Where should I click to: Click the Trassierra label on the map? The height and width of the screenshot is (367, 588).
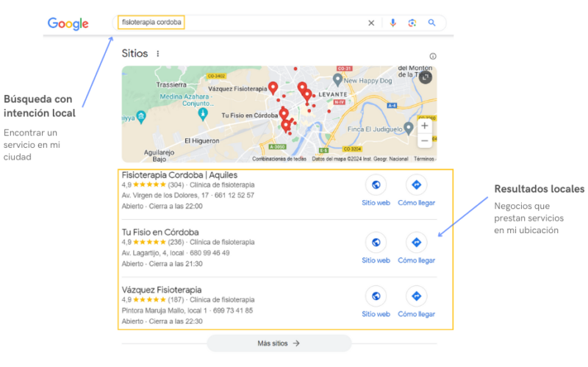coord(171,85)
